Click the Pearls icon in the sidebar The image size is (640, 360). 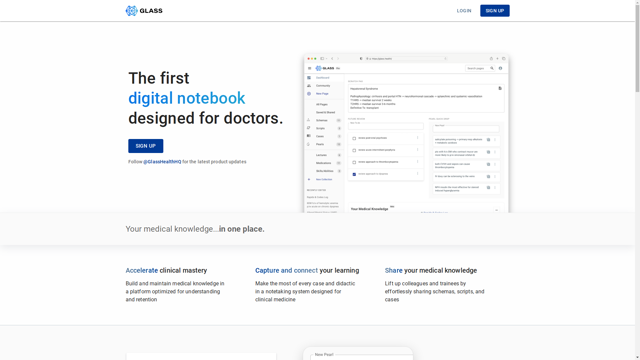pyautogui.click(x=309, y=144)
